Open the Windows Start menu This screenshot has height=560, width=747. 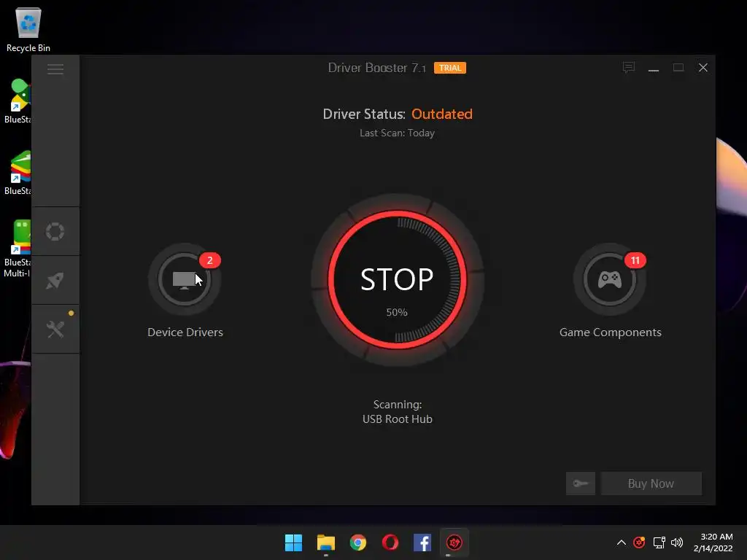pos(293,542)
